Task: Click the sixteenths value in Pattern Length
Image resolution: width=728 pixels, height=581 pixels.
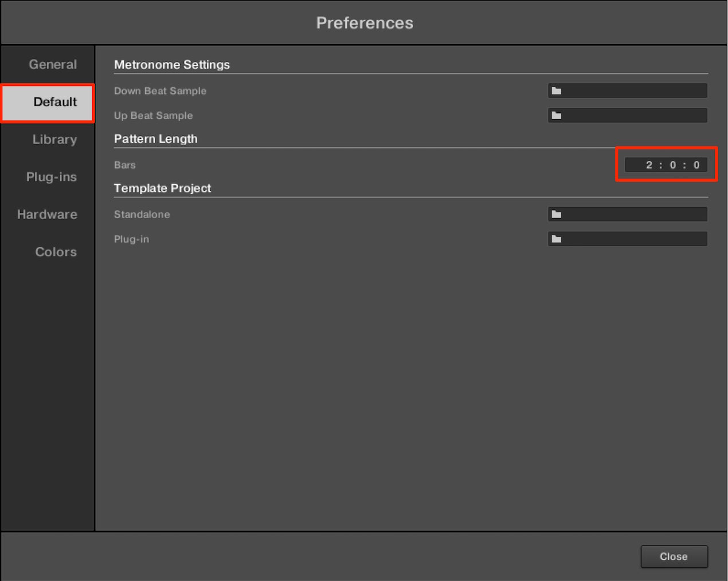Action: click(x=696, y=165)
